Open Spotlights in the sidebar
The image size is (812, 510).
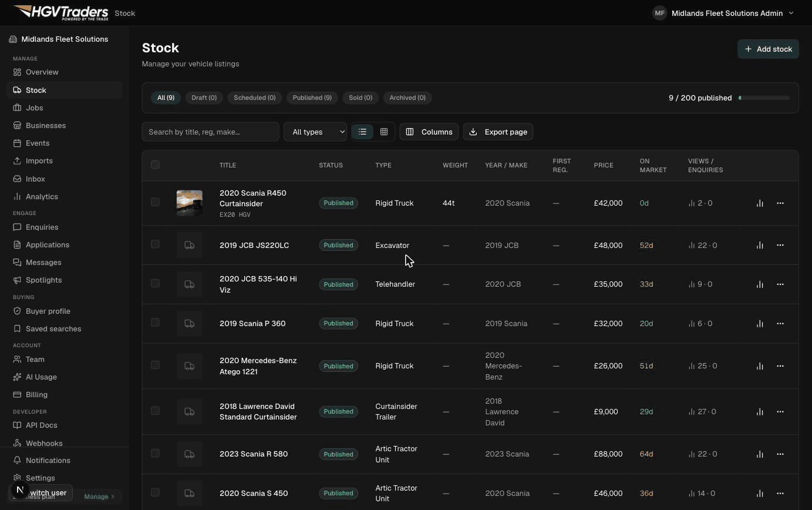click(65, 280)
